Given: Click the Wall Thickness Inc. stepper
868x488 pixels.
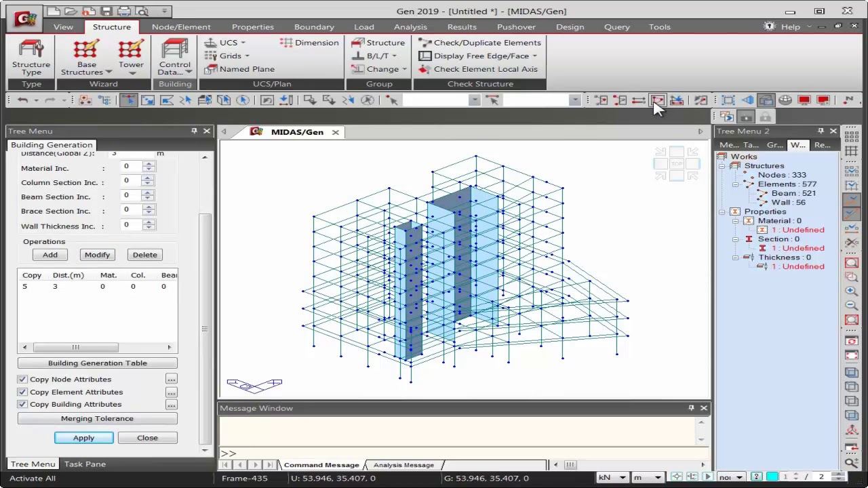Looking at the screenshot, I should [149, 224].
